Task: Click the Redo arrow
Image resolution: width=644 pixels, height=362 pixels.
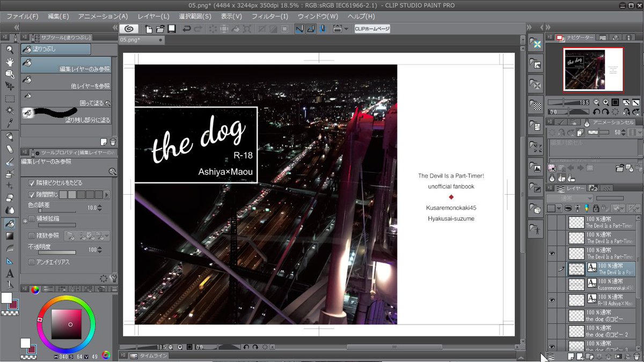Action: coord(198,29)
